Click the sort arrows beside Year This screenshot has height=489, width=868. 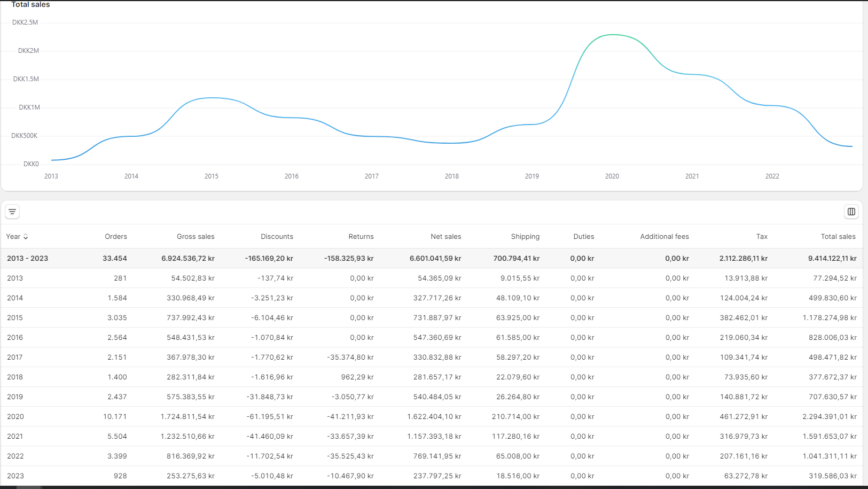tap(26, 237)
